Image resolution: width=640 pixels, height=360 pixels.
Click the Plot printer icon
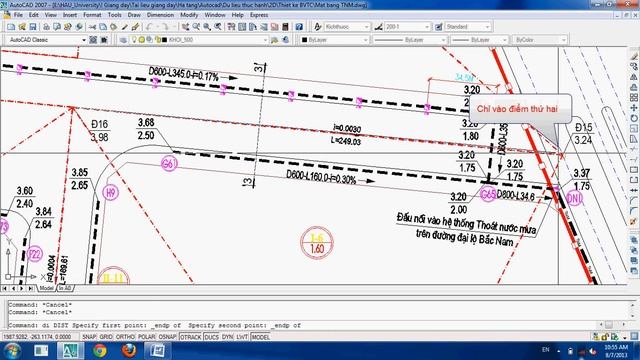click(46, 27)
